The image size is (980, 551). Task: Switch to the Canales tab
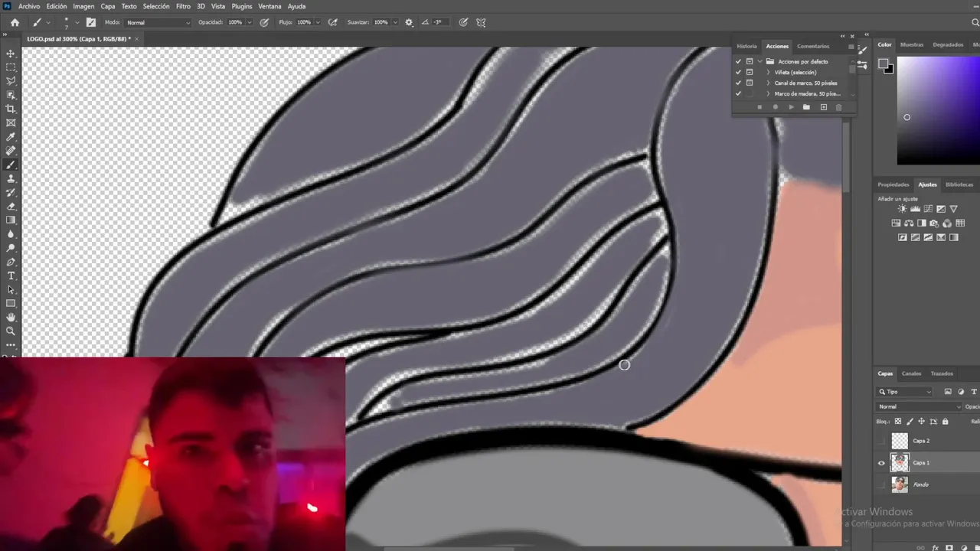click(x=911, y=373)
